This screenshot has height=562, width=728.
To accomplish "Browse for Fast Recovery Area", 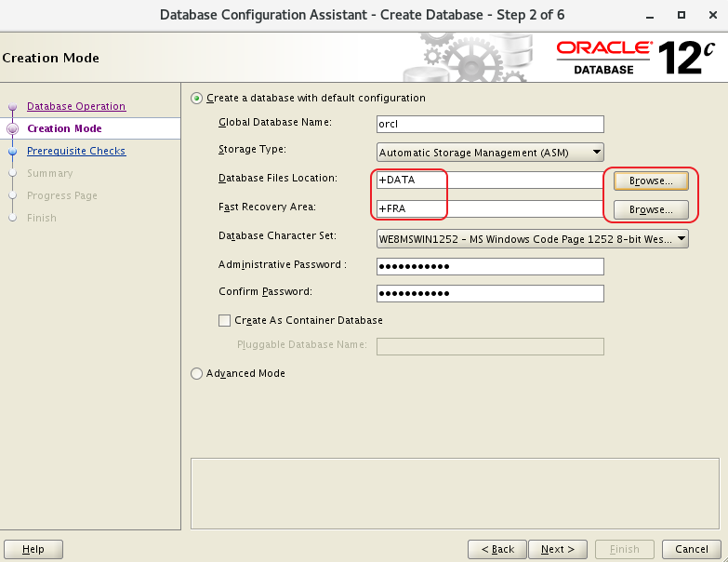I will 651,209.
